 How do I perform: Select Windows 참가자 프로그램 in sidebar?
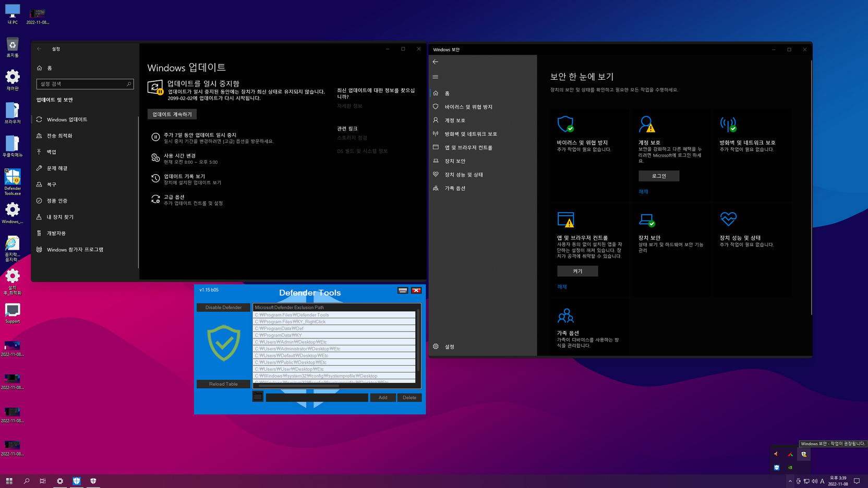(85, 249)
